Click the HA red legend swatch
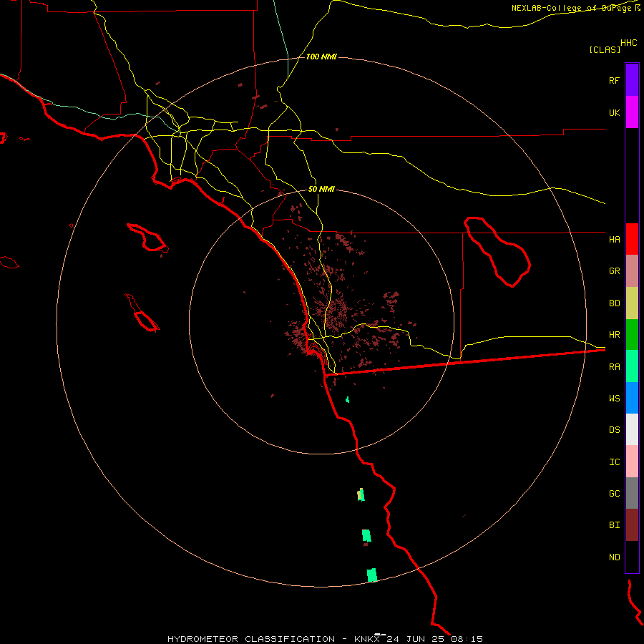 (x=632, y=239)
